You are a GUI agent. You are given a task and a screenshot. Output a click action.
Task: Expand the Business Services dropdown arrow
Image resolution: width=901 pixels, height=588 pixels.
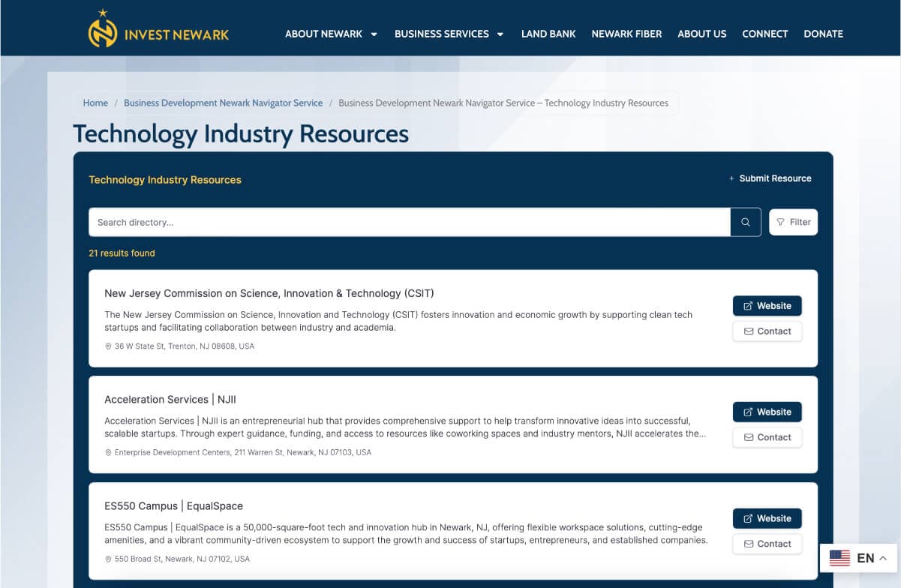[500, 34]
